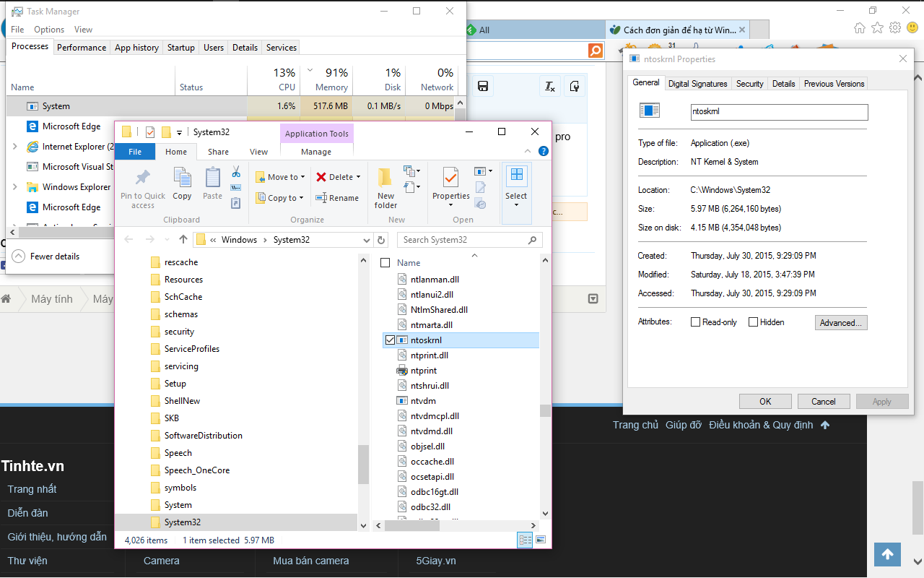Select the System32 folder in navigation tree
Image resolution: width=924 pixels, height=578 pixels.
click(182, 522)
